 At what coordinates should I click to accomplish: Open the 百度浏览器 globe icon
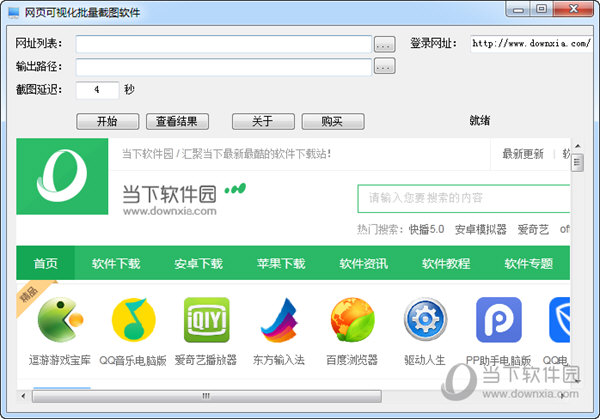click(x=352, y=320)
